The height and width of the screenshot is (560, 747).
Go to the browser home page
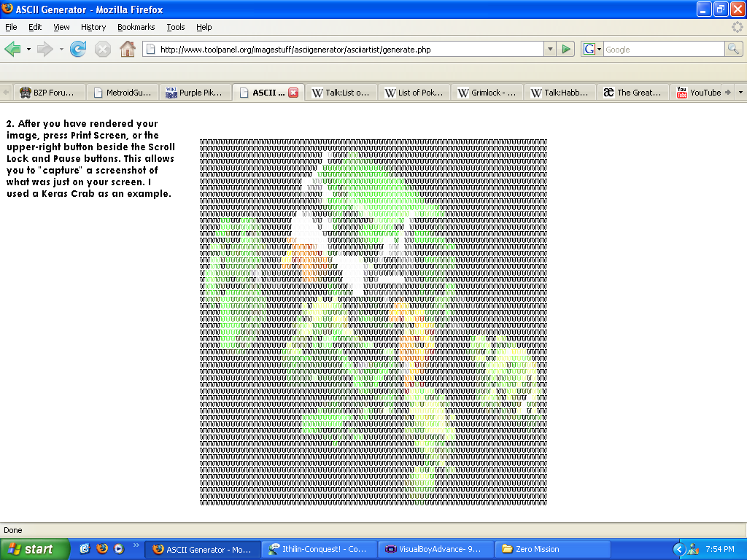click(128, 49)
